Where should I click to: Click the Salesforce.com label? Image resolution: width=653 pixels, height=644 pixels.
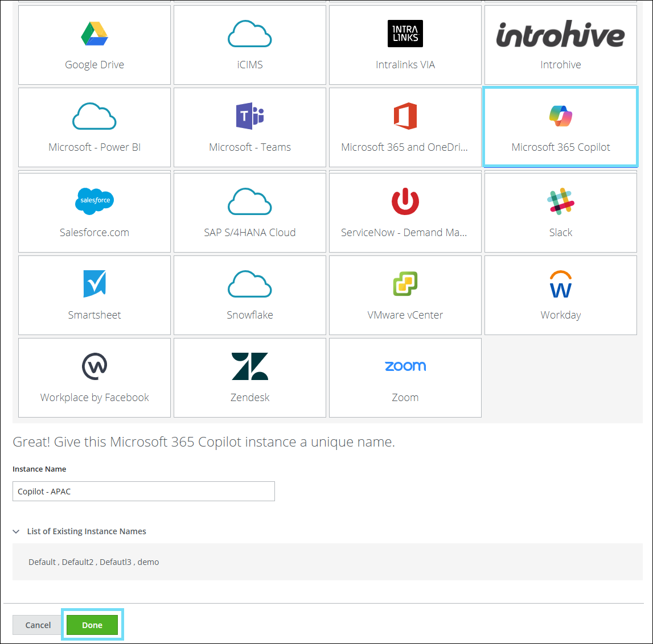pos(95,232)
